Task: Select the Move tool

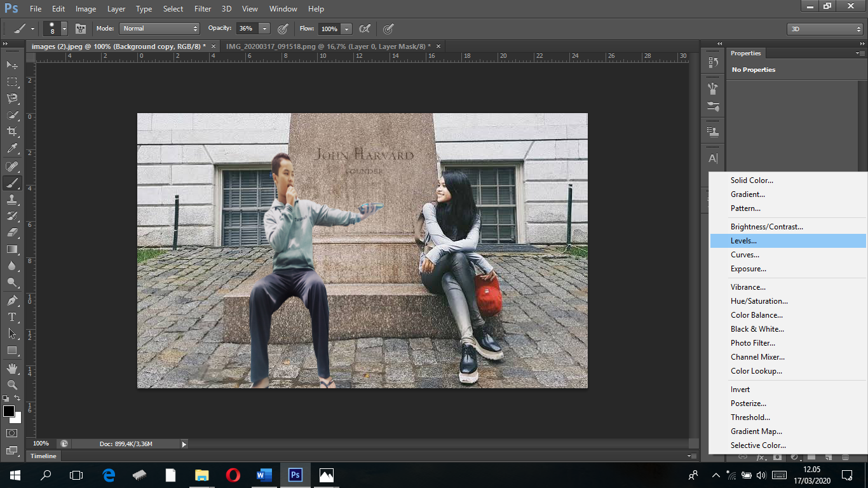Action: (12, 65)
